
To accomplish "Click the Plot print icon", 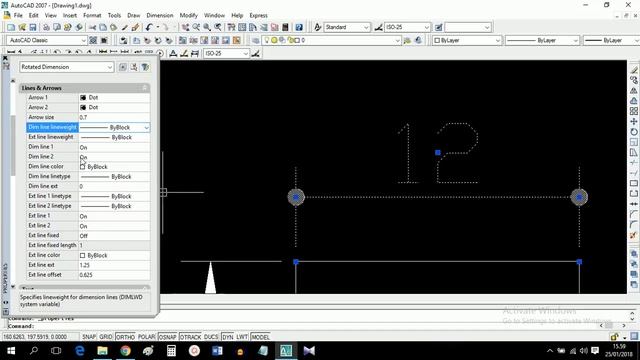I will [46, 27].
